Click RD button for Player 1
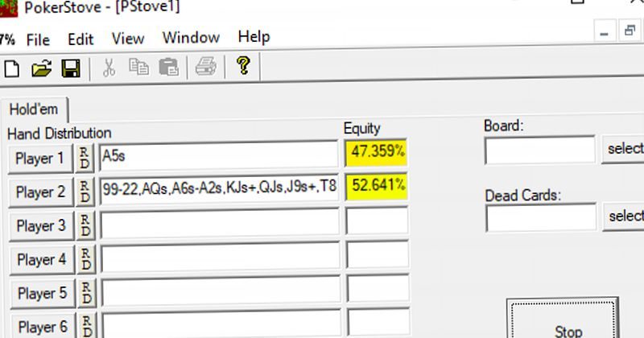The width and height of the screenshot is (644, 338). click(x=85, y=158)
